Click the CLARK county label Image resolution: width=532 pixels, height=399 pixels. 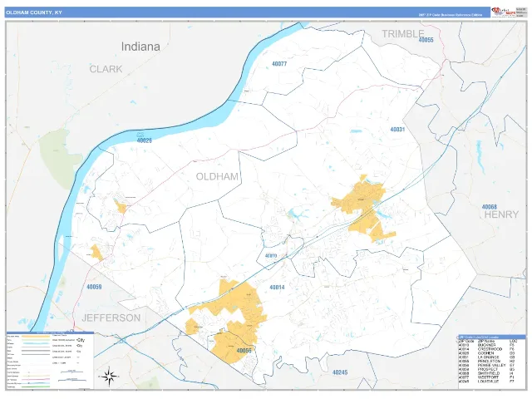106,69
